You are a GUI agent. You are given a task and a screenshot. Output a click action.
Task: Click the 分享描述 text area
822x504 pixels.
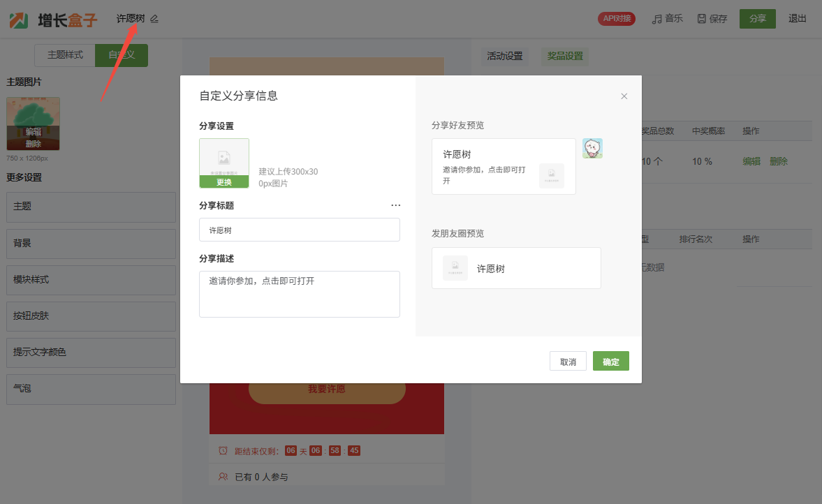click(299, 294)
